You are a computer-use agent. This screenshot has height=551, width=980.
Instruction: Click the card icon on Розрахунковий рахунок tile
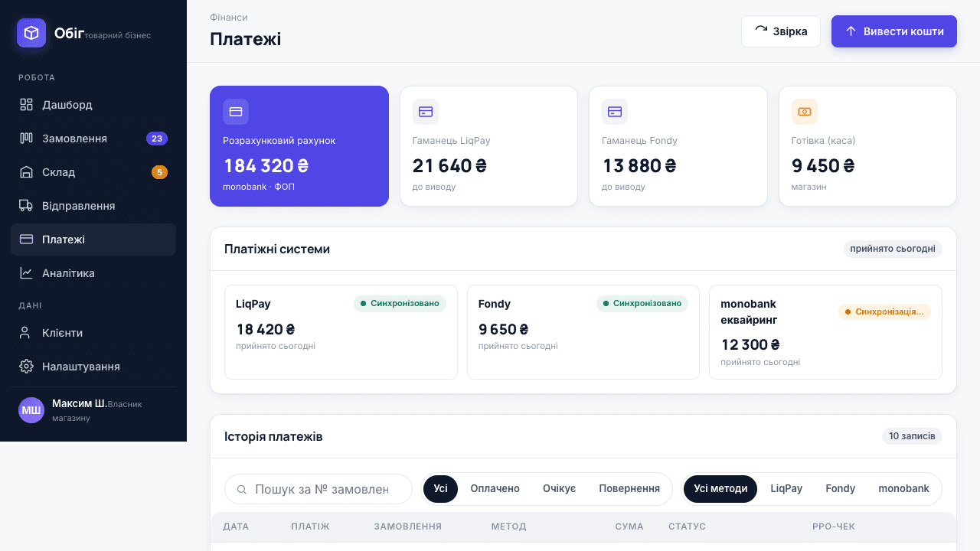tap(236, 112)
